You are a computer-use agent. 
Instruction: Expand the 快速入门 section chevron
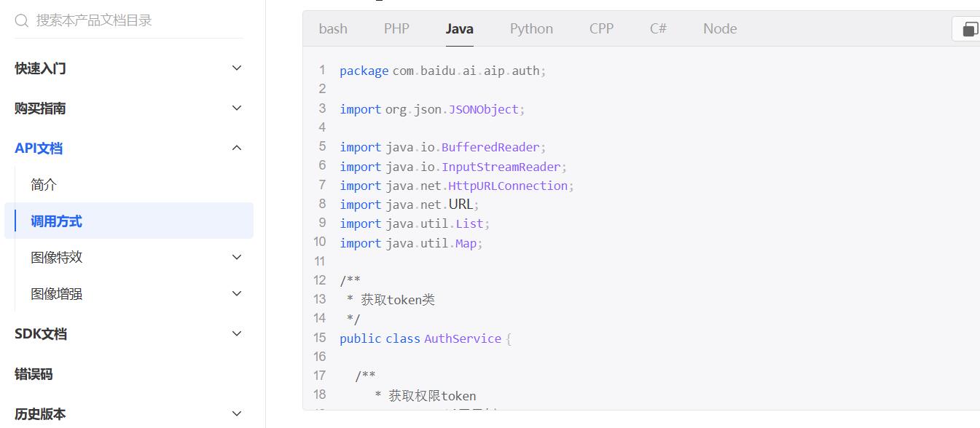pyautogui.click(x=236, y=68)
